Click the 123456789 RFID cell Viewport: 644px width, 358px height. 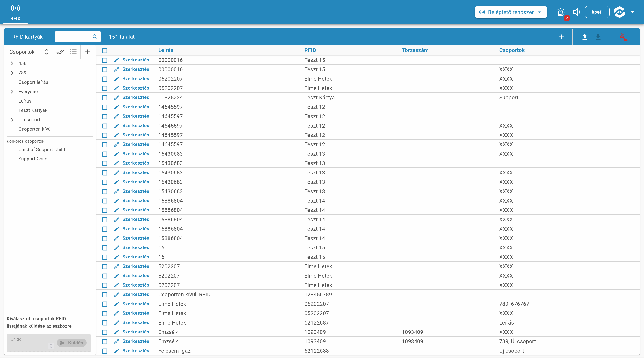point(318,295)
